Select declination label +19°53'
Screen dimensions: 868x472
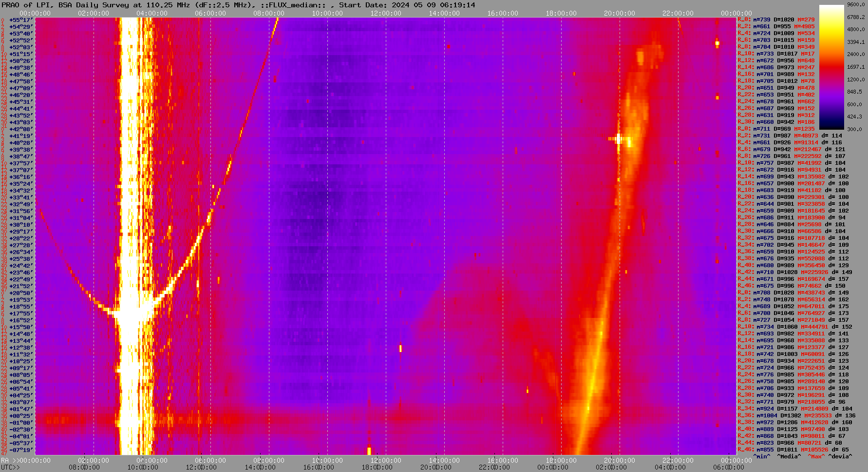pyautogui.click(x=21, y=300)
